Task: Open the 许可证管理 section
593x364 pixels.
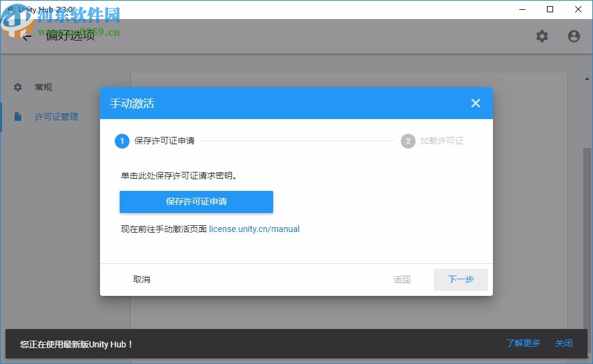Action: click(x=56, y=117)
